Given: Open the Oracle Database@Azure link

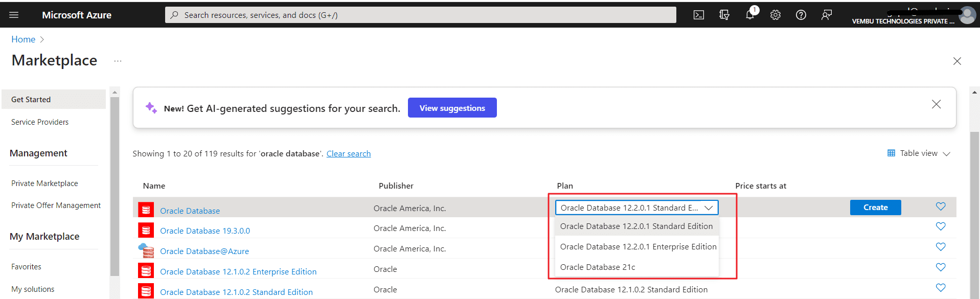Looking at the screenshot, I should click(x=204, y=251).
